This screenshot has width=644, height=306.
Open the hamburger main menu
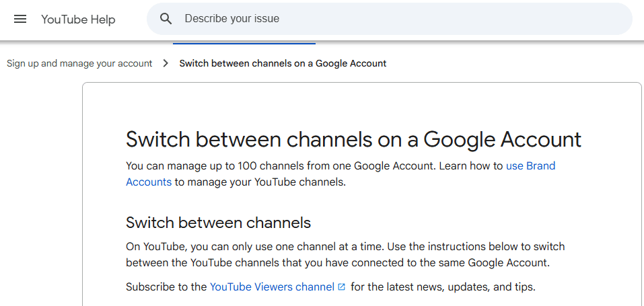[x=20, y=19]
